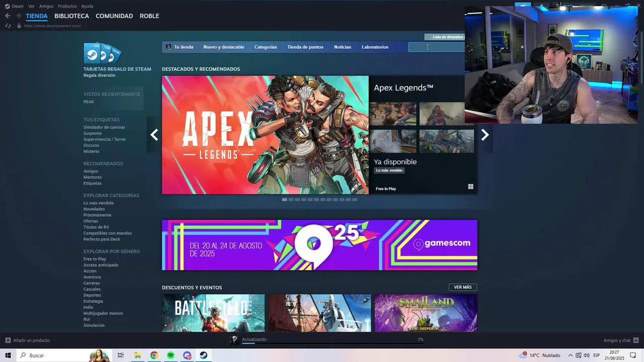
Task: Reload the store page
Action: pyautogui.click(x=8, y=26)
